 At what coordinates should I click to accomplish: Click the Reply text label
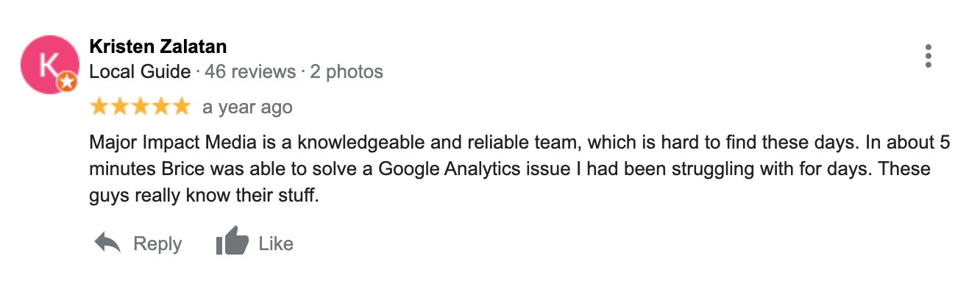[x=157, y=244]
